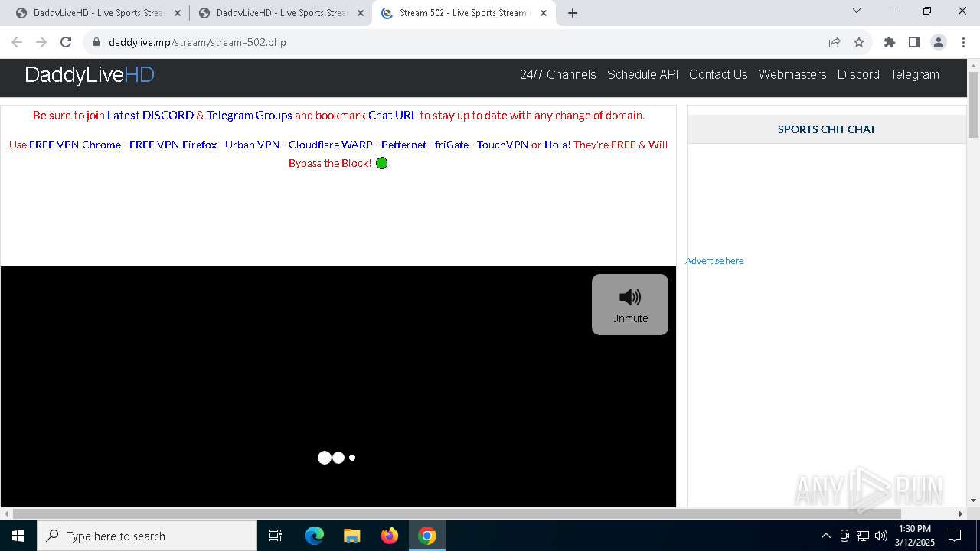Open the FREE VPN Chrome link
980x551 pixels.
point(75,145)
